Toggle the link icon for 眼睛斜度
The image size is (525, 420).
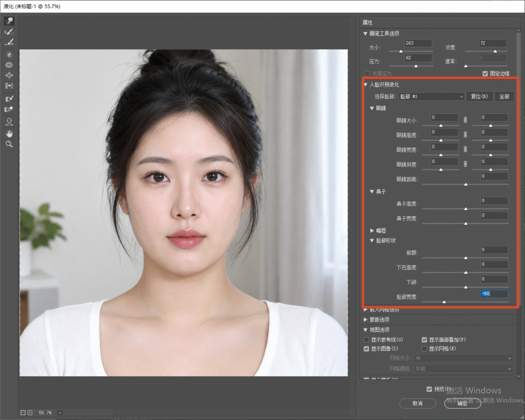point(465,164)
